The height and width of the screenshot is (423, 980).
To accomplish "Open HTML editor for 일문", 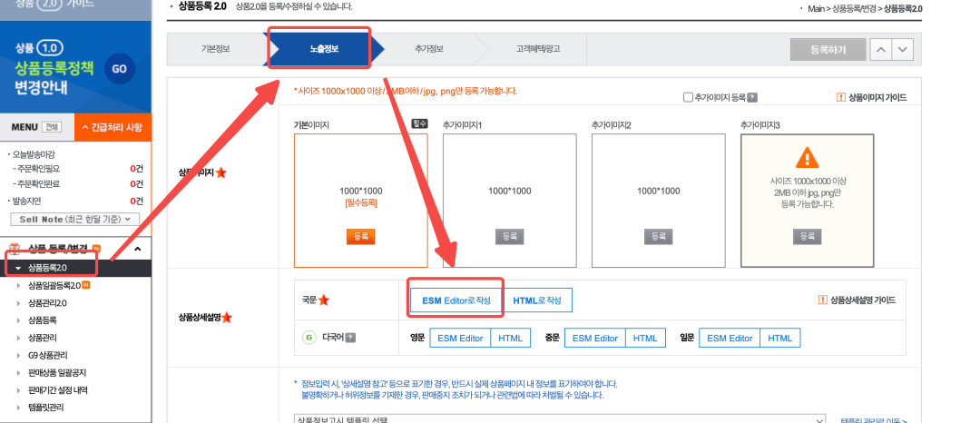I will click(780, 338).
